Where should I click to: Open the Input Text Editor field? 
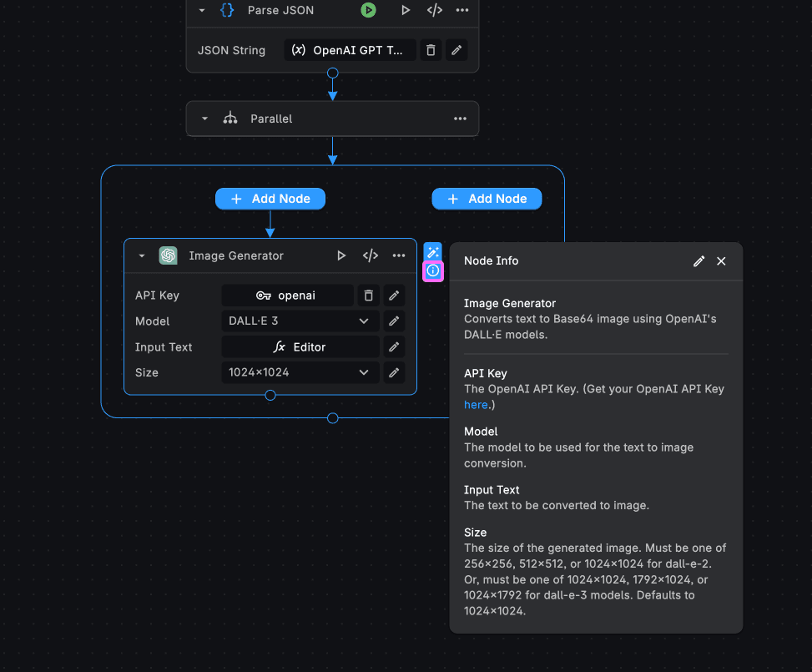(300, 347)
